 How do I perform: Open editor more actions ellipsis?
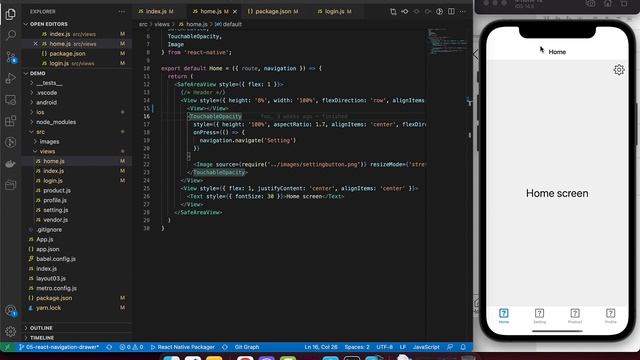click(462, 11)
